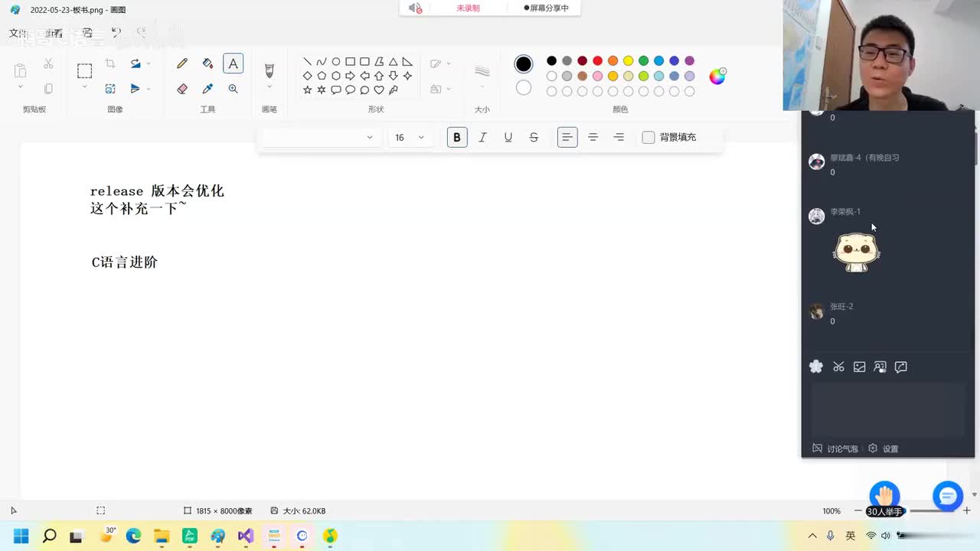The width and height of the screenshot is (980, 551).
Task: Open the Brushes dropdown arrow
Action: pos(269,87)
